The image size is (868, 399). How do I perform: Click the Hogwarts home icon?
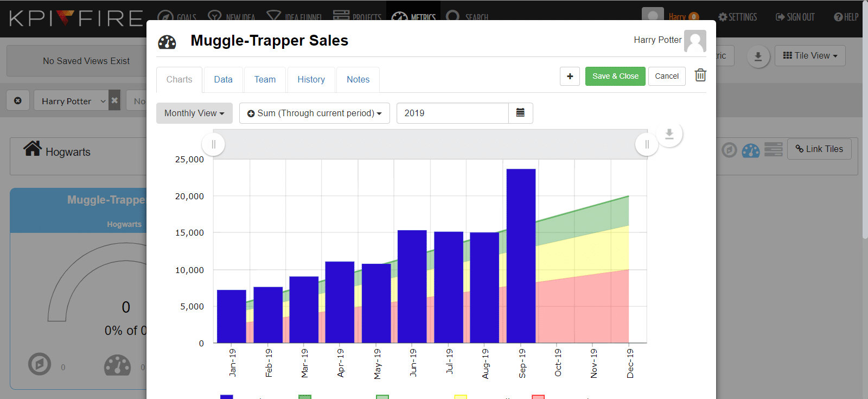33,148
